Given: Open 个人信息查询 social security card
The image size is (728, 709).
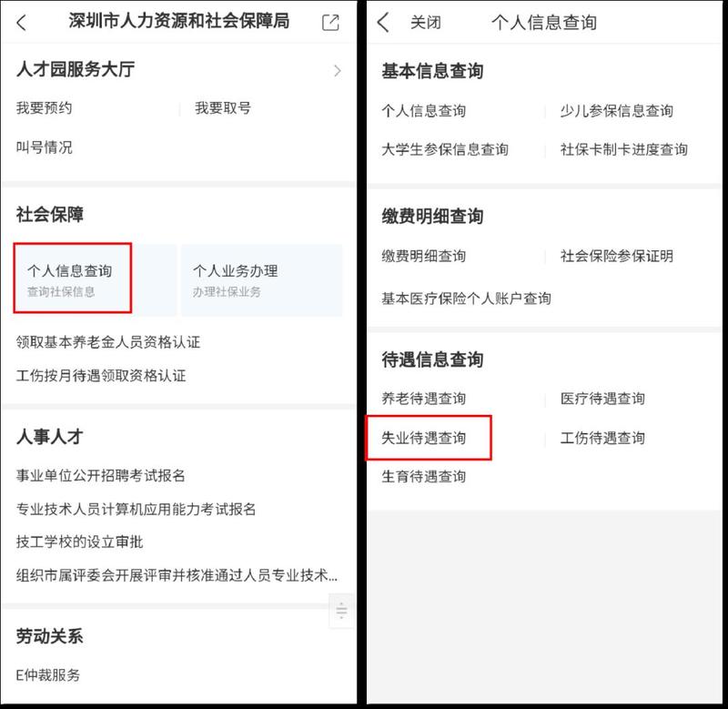Looking at the screenshot, I should (x=73, y=279).
